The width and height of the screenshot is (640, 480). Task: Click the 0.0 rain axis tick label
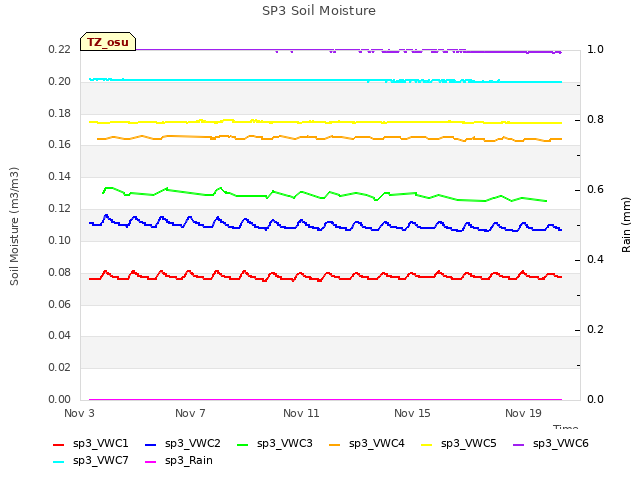point(596,399)
